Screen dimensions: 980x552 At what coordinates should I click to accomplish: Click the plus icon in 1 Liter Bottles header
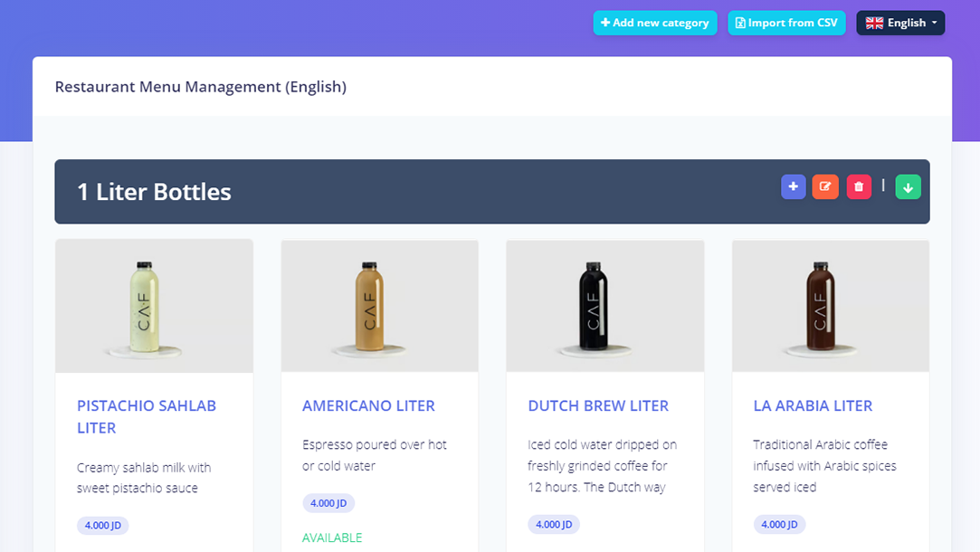click(793, 186)
